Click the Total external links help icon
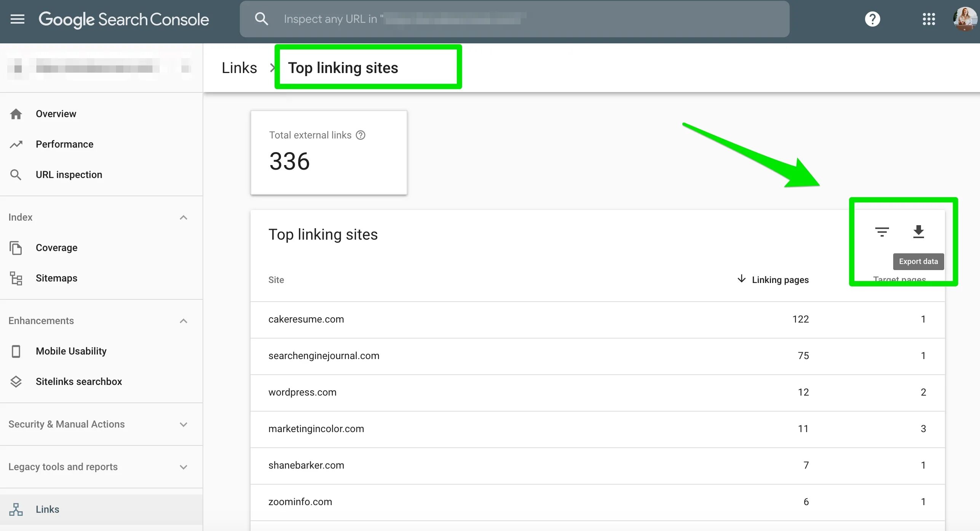Viewport: 980px width, 531px height. tap(361, 135)
